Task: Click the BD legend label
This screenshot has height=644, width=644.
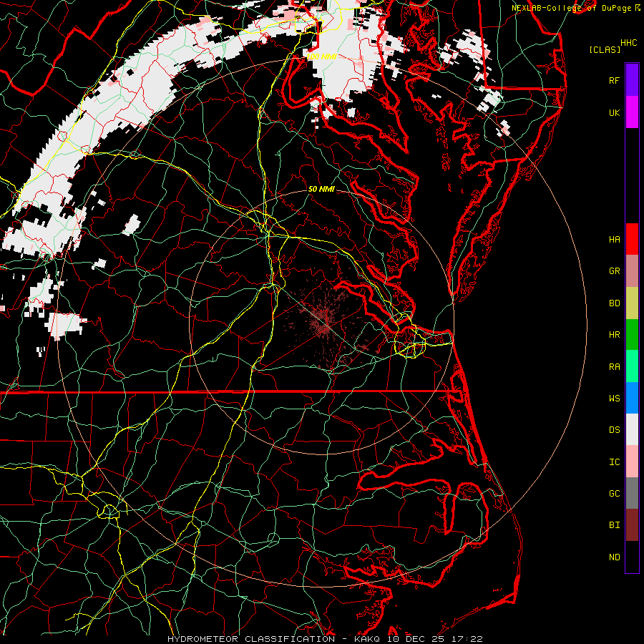Action: click(x=615, y=303)
